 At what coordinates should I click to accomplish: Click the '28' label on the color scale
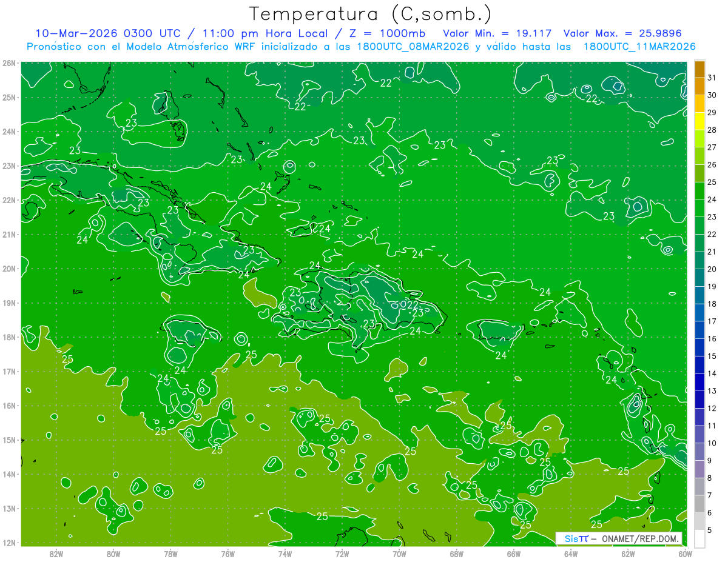712,130
